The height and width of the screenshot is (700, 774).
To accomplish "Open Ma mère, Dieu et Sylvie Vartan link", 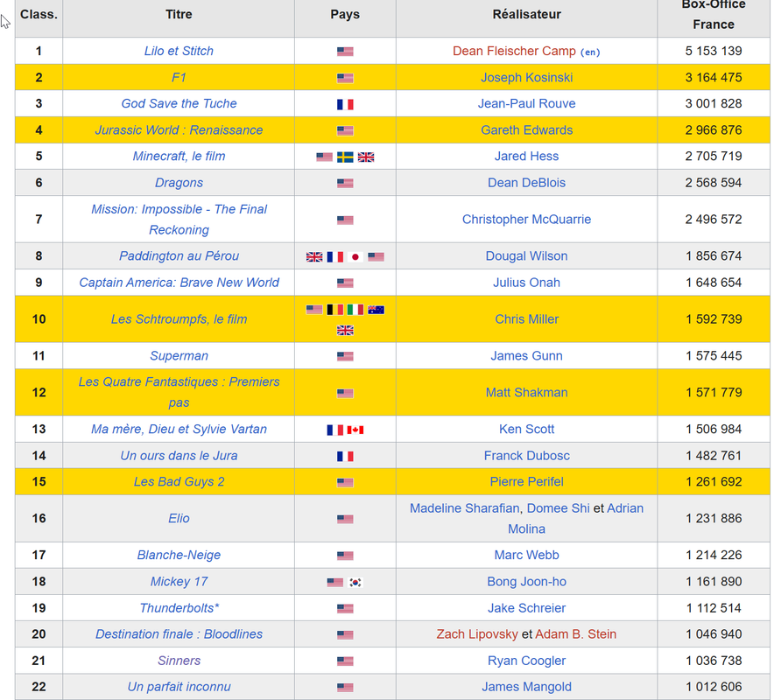I will pos(179,429).
